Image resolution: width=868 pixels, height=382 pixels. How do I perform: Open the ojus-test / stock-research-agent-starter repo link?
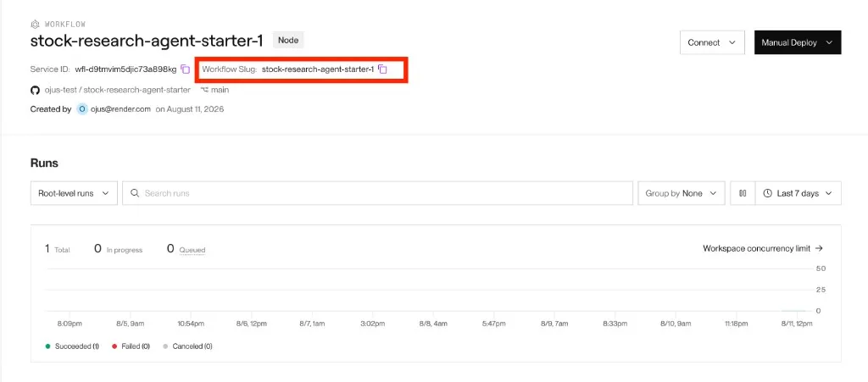point(118,90)
